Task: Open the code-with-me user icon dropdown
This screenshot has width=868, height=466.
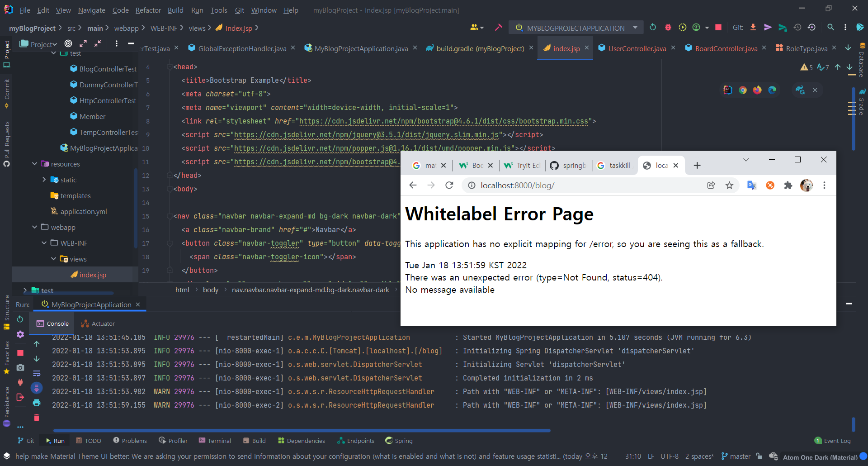Action: [x=477, y=28]
